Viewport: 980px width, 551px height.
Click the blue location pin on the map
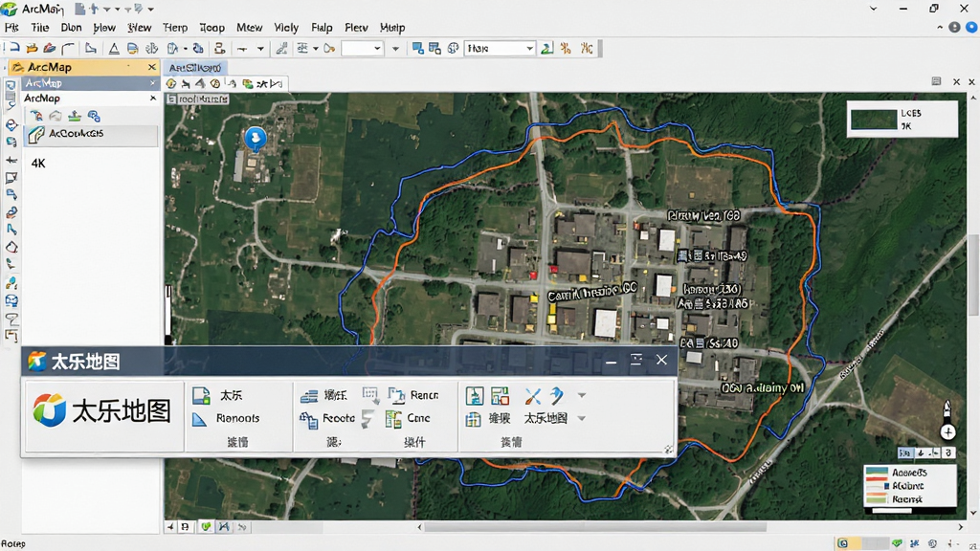pyautogui.click(x=255, y=138)
